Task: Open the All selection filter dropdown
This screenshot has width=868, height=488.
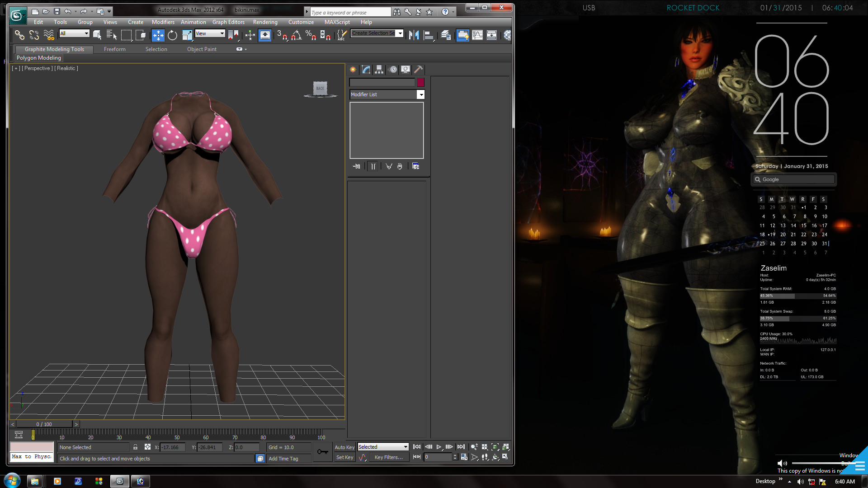Action: tap(75, 33)
